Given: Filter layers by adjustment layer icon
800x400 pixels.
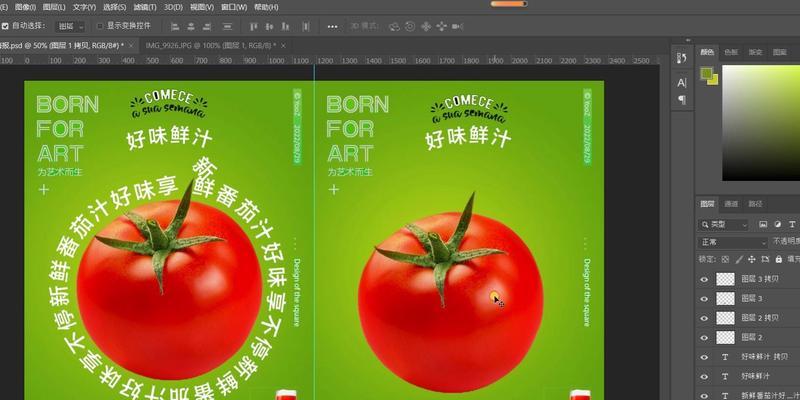Looking at the screenshot, I should [x=778, y=224].
